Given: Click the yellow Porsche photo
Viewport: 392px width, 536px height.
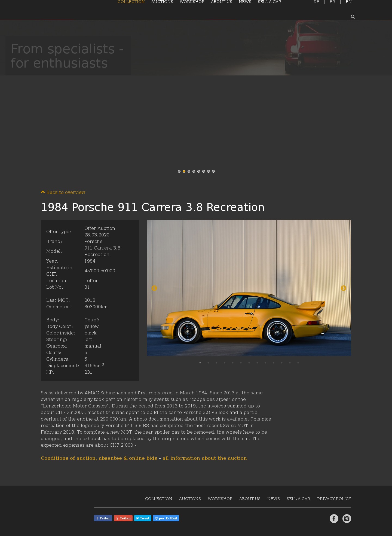Looking at the screenshot, I should 249,288.
